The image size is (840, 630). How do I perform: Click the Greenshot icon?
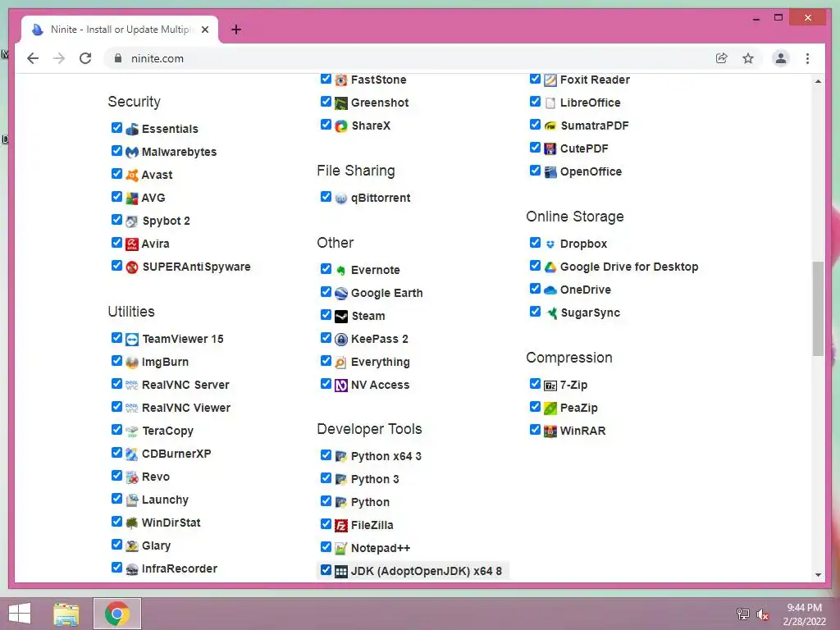(341, 103)
